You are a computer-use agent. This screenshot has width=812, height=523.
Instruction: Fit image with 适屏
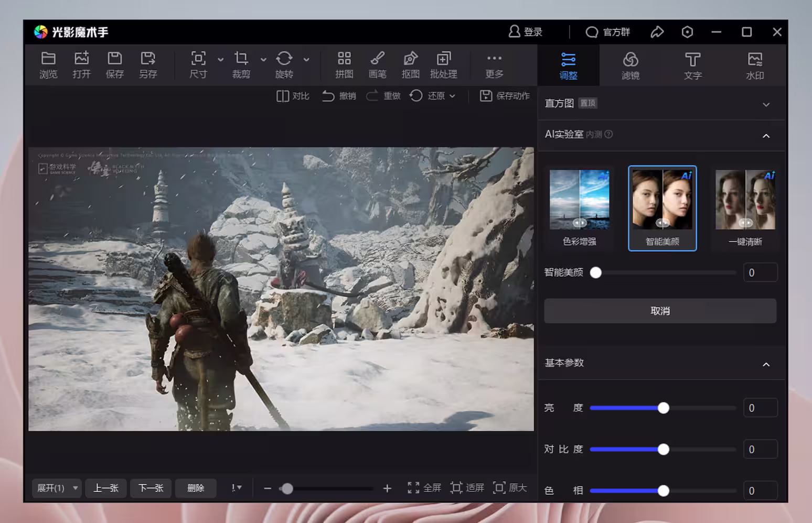(467, 488)
